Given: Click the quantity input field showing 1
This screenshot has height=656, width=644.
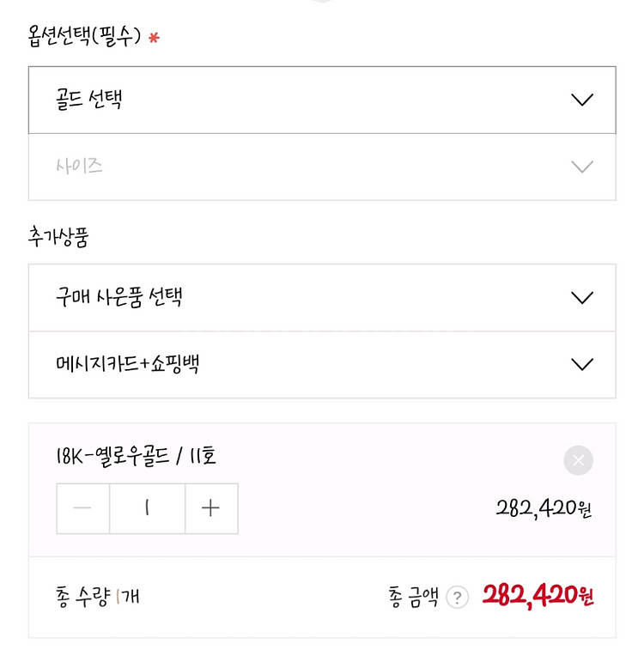Looking at the screenshot, I should point(147,508).
